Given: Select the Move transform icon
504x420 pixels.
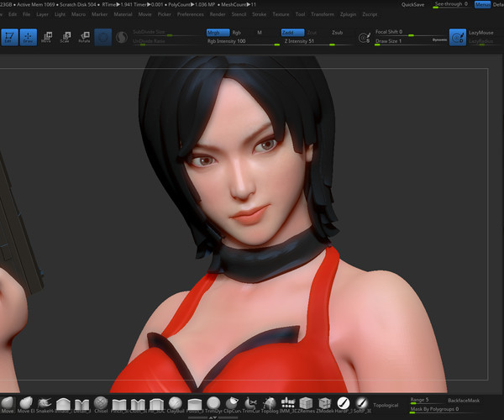Looking at the screenshot, I should coord(47,37).
